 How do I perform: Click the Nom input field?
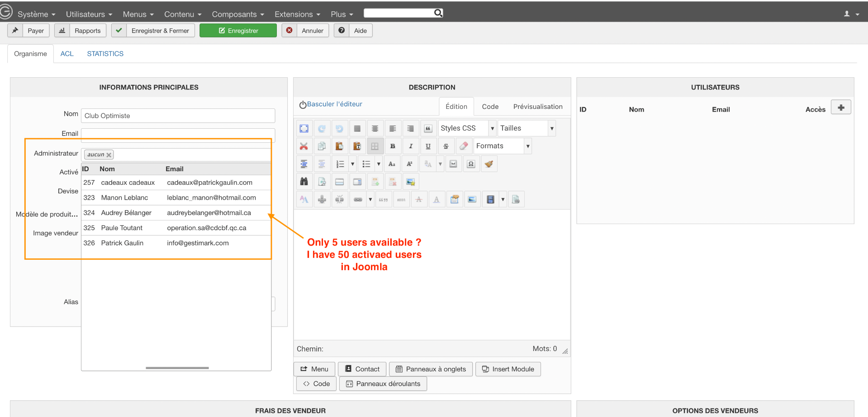click(x=178, y=116)
